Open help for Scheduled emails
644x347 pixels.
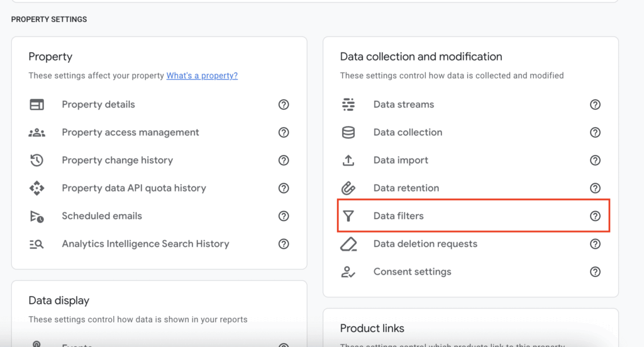click(284, 216)
